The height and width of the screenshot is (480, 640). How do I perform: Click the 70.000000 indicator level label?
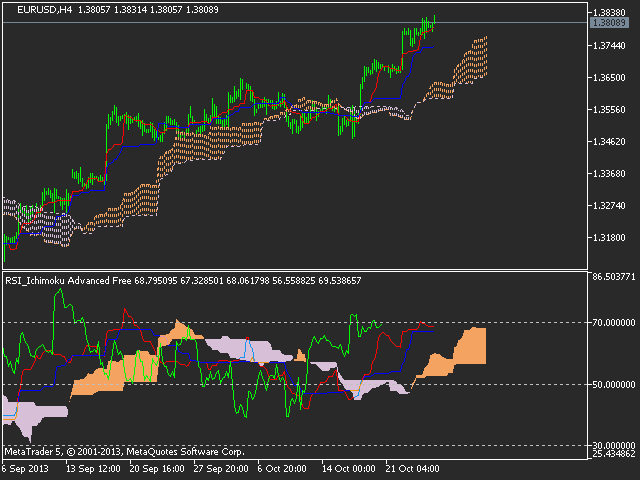611,323
